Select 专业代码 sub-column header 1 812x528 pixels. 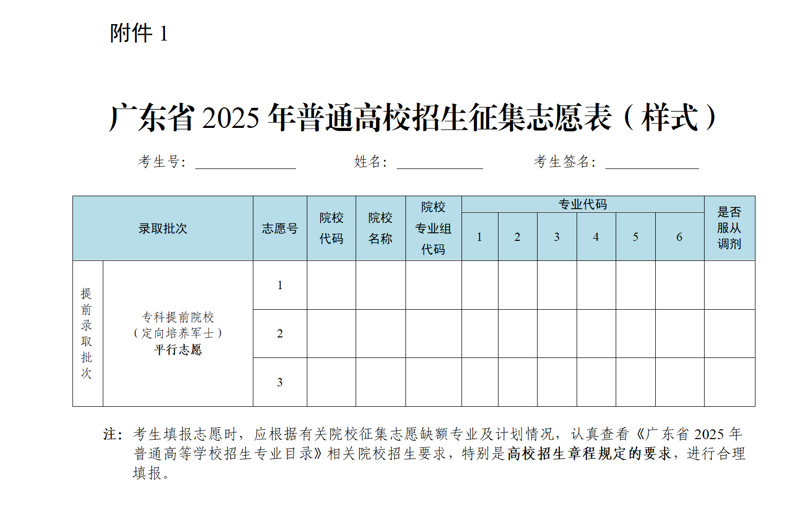click(x=479, y=237)
